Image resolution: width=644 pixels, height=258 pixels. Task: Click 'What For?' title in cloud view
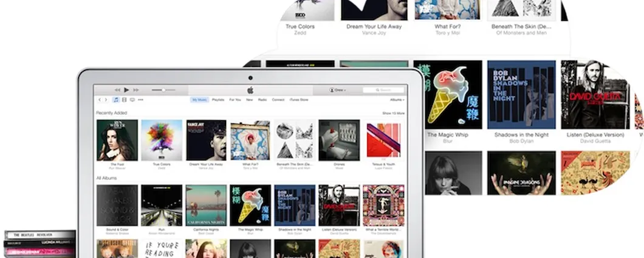pyautogui.click(x=448, y=26)
